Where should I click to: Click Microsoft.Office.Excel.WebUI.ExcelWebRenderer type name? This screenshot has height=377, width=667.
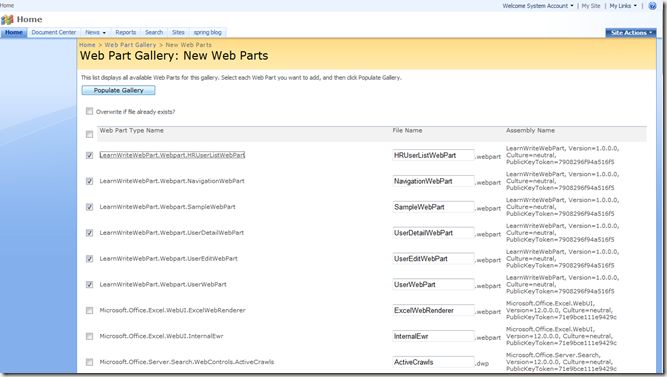pos(172,310)
